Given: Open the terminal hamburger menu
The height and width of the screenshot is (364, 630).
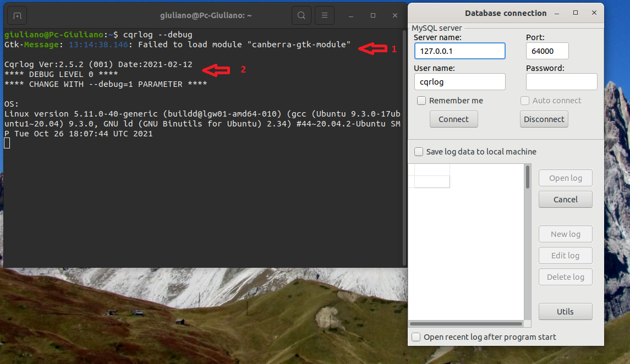Looking at the screenshot, I should click(325, 15).
